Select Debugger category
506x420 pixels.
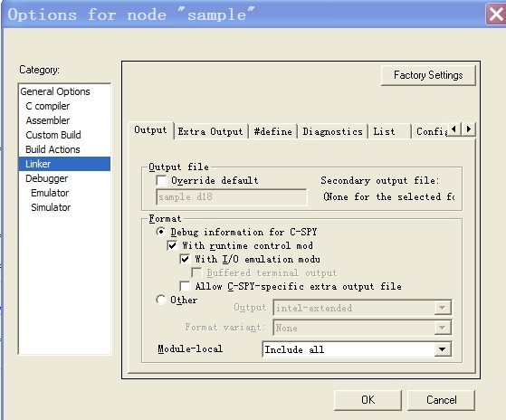(x=47, y=178)
